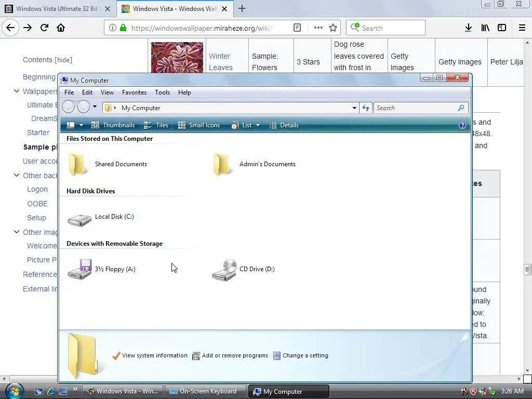Click the blue help question mark icon
Screen dimensions: 532x399
click(462, 125)
